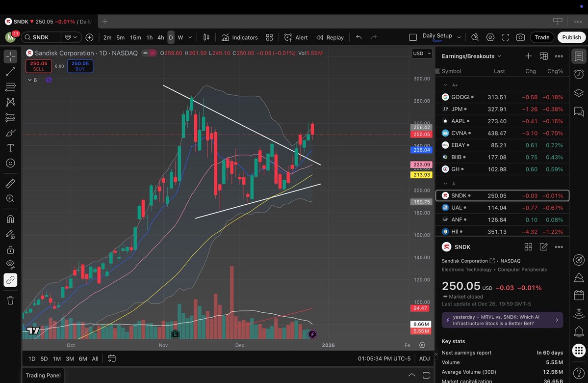This screenshot has height=383, width=588.
Task: Select the brush drawing tool
Action: pos(10,133)
